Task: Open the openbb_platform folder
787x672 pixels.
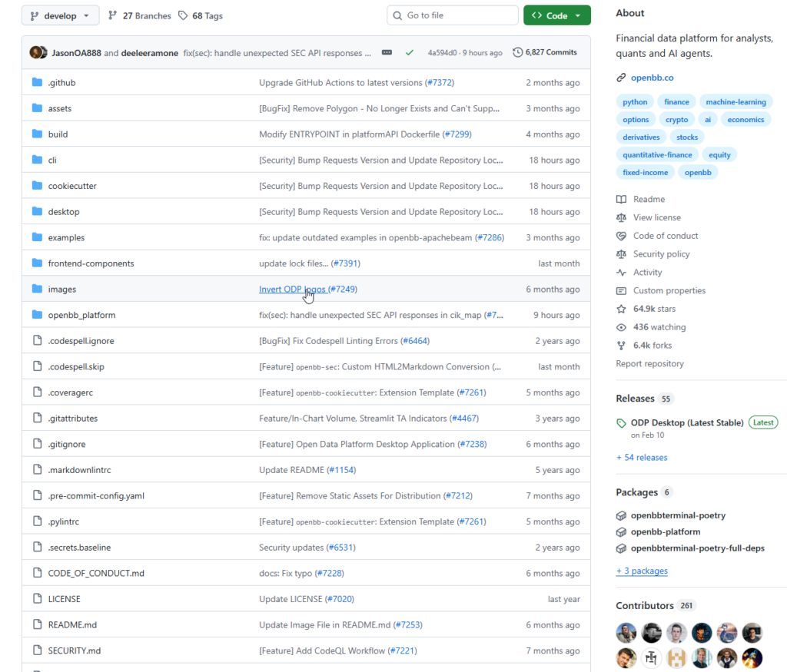Action: [x=81, y=315]
